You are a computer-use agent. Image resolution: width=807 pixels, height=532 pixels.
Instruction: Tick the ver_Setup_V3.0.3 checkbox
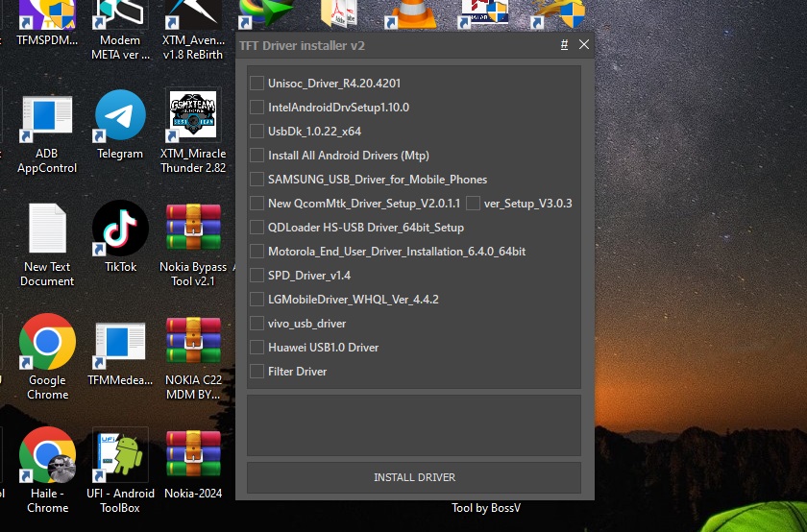[473, 204]
